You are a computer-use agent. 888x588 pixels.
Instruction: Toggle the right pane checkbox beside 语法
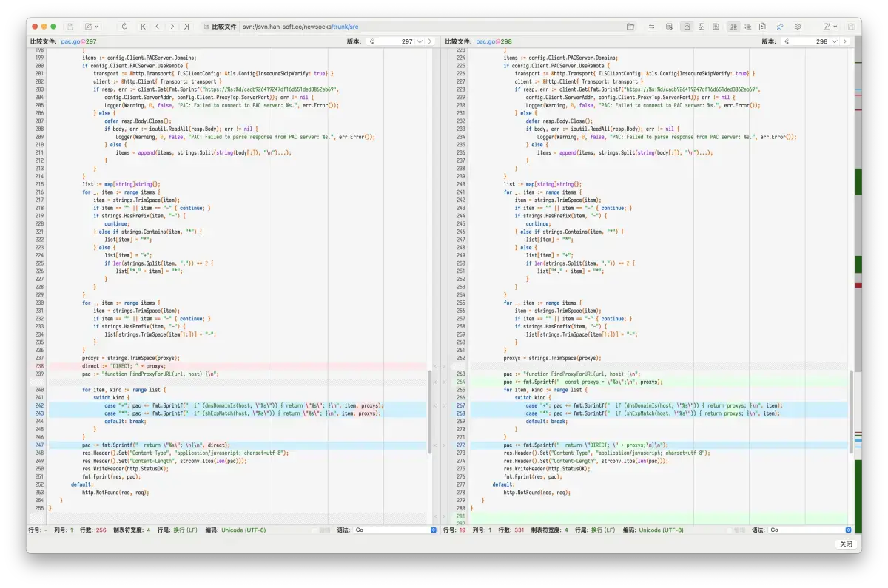pyautogui.click(x=729, y=530)
